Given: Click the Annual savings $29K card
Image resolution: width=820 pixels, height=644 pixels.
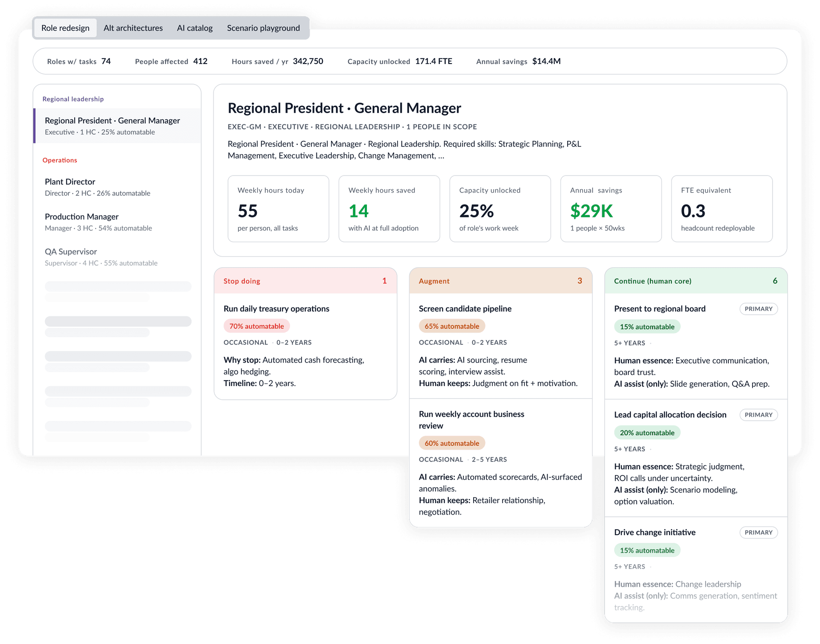Looking at the screenshot, I should (611, 209).
